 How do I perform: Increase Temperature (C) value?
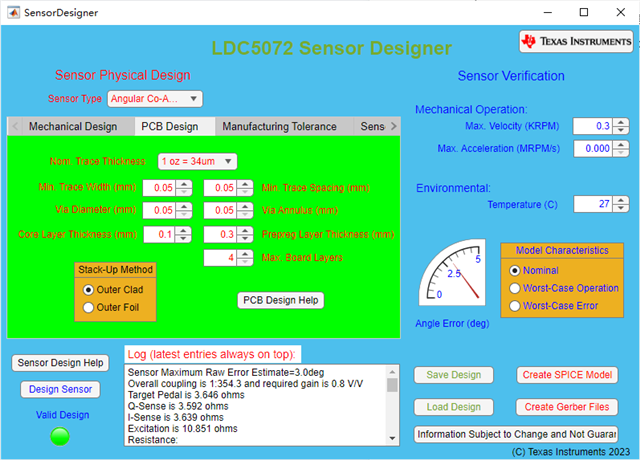[621, 200]
